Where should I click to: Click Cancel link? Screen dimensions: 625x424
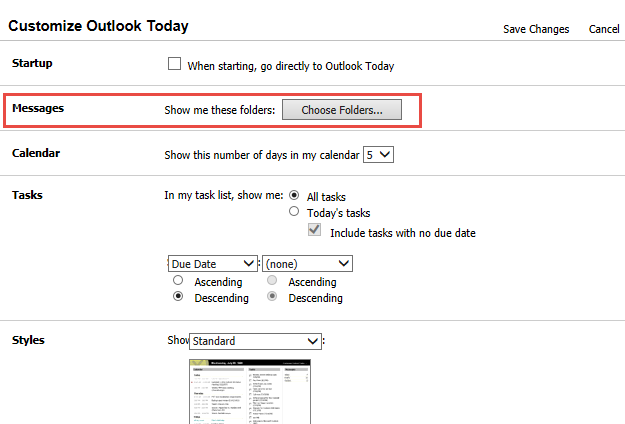604,29
